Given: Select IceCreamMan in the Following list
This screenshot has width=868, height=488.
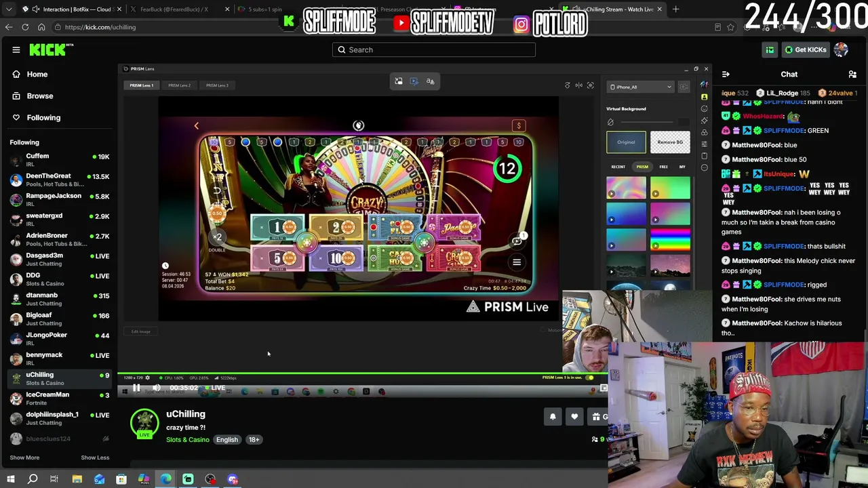Looking at the screenshot, I should (x=59, y=398).
